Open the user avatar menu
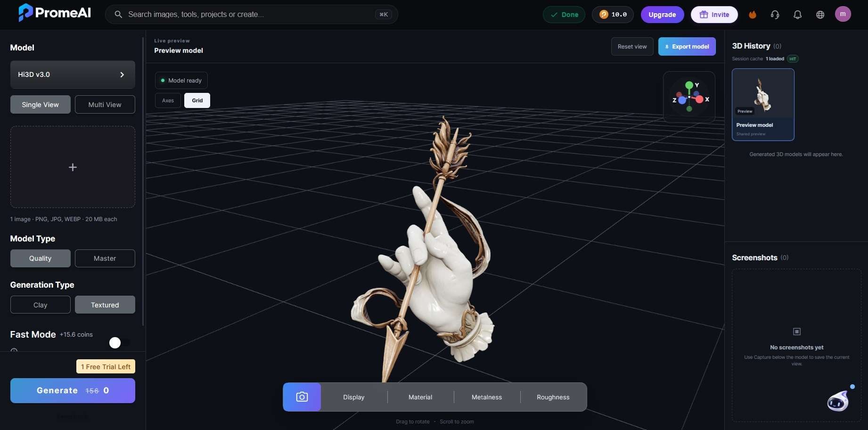 (843, 14)
